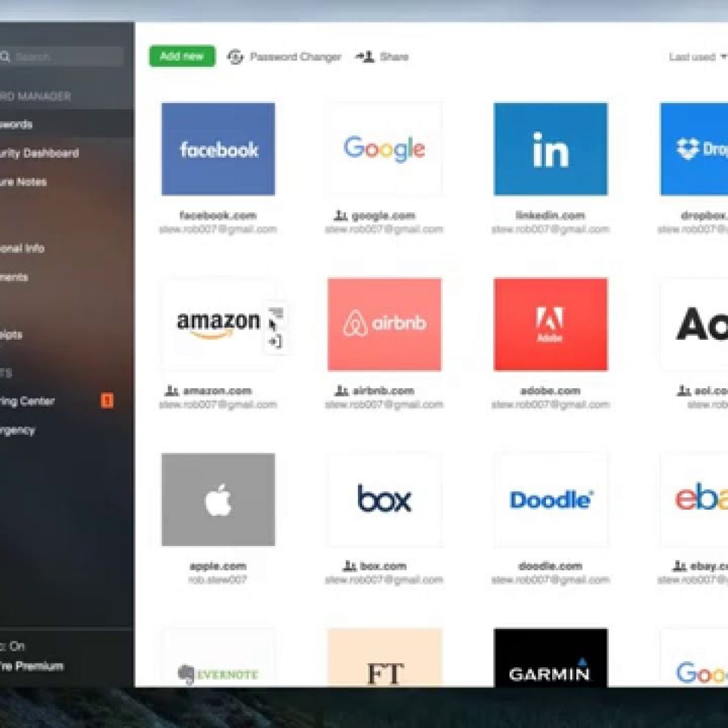Click the adobe.com label
The height and width of the screenshot is (728, 728).
[x=550, y=391]
